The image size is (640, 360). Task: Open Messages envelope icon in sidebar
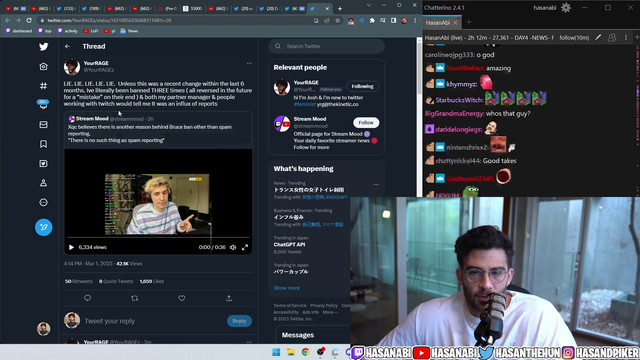point(44,124)
